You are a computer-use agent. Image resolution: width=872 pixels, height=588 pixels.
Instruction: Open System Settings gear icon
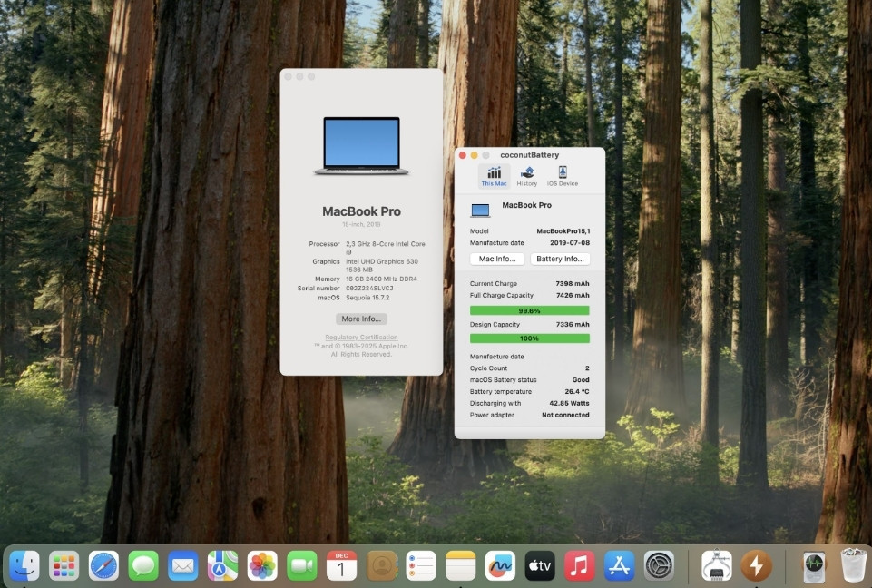click(x=659, y=565)
